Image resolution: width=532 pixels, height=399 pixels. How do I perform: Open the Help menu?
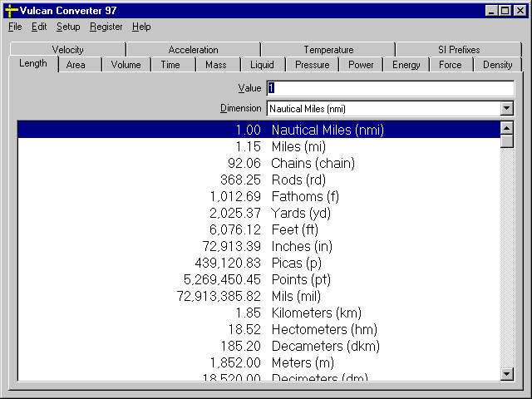pyautogui.click(x=141, y=27)
